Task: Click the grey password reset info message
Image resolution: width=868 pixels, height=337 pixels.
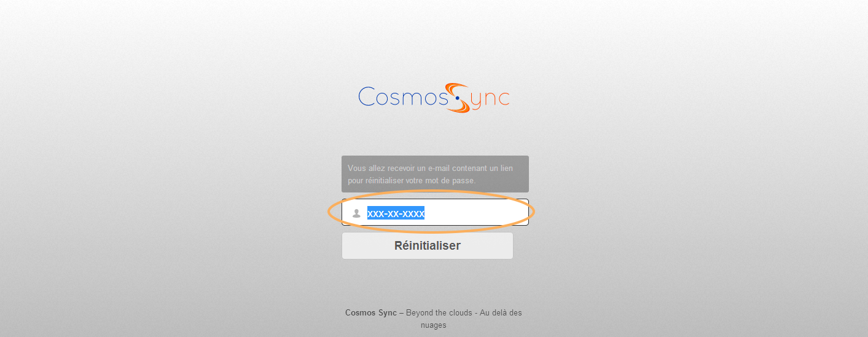Action: [x=435, y=174]
